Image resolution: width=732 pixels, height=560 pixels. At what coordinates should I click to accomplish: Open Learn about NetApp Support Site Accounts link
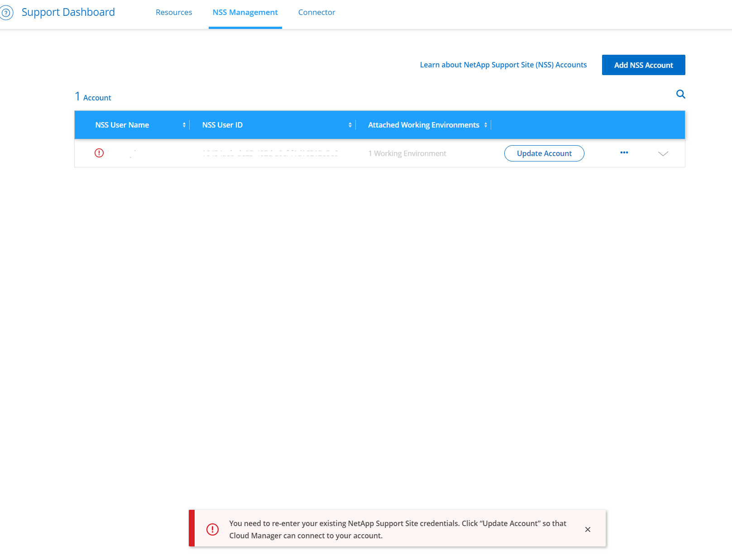[x=503, y=65]
